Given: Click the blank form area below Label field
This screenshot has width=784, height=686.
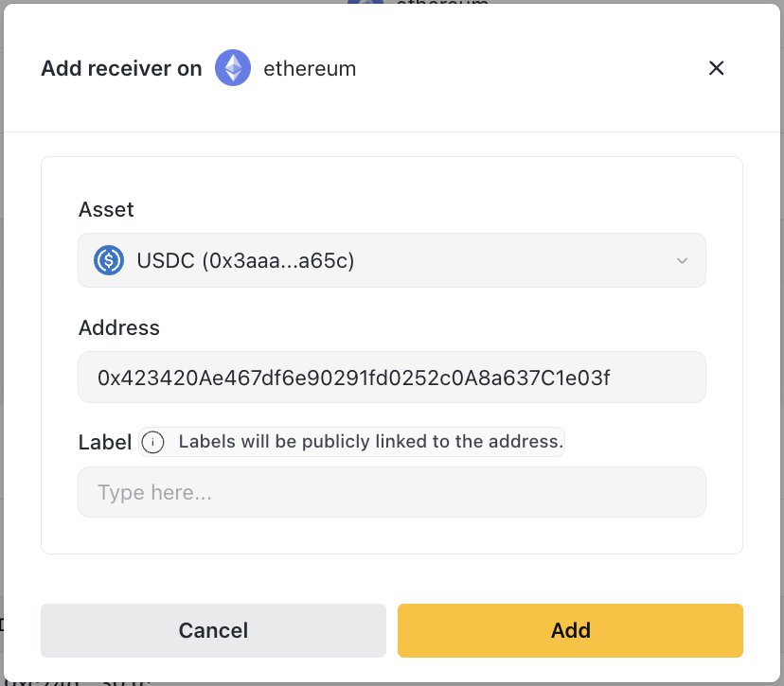Looking at the screenshot, I should [391, 536].
